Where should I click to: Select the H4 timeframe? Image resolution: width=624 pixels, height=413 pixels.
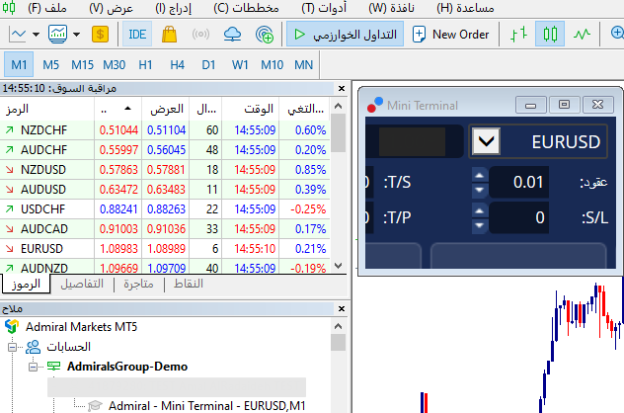177,64
